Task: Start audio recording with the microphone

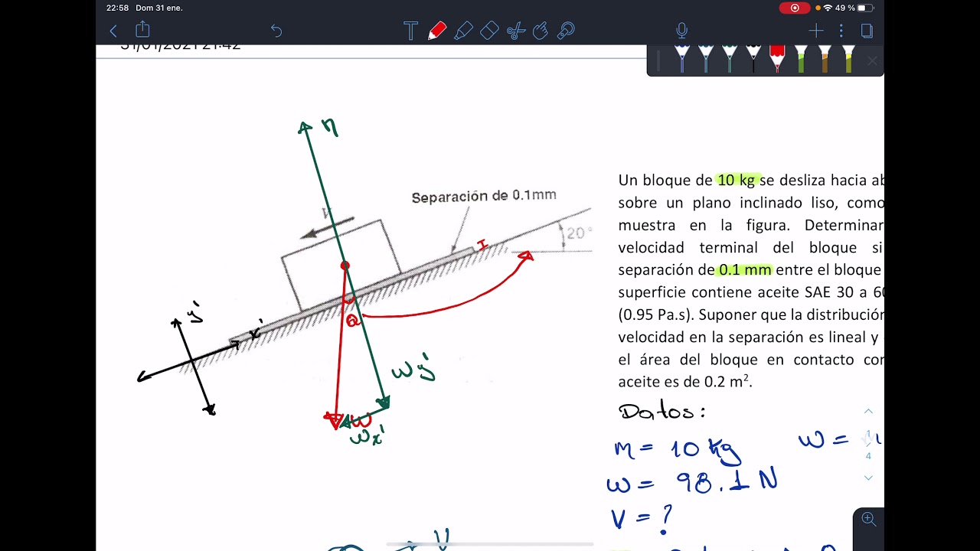Action: [x=681, y=31]
